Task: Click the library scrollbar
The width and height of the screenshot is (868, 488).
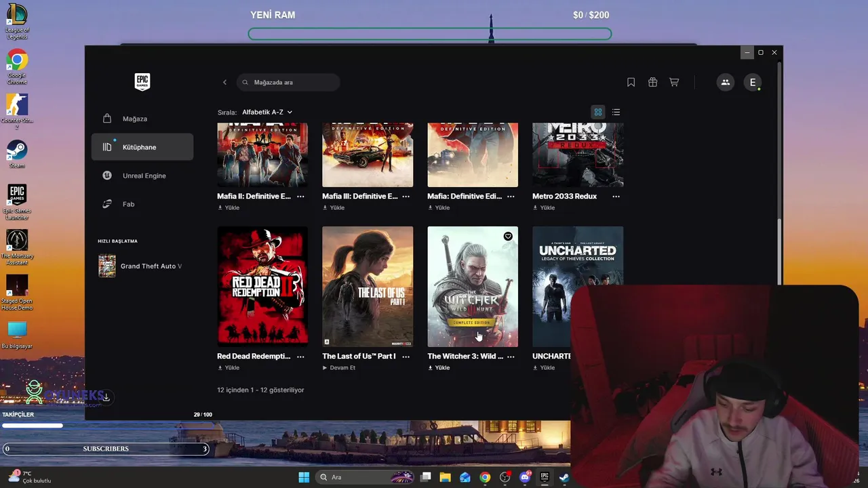Action: (x=780, y=253)
